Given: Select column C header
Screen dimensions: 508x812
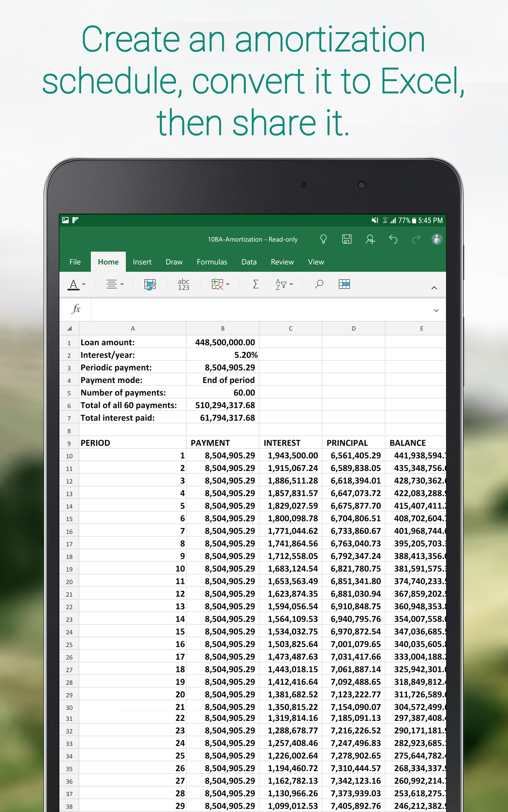Looking at the screenshot, I should coord(291,329).
